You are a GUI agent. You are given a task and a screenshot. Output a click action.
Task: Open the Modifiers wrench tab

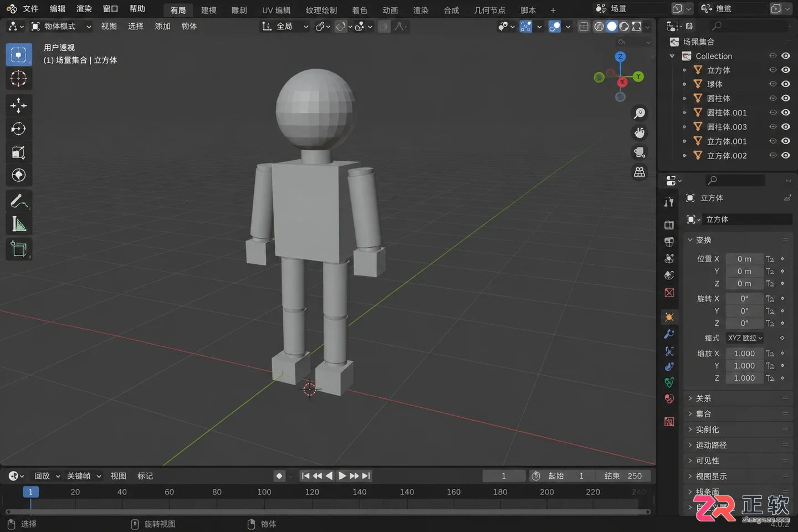[x=669, y=334]
